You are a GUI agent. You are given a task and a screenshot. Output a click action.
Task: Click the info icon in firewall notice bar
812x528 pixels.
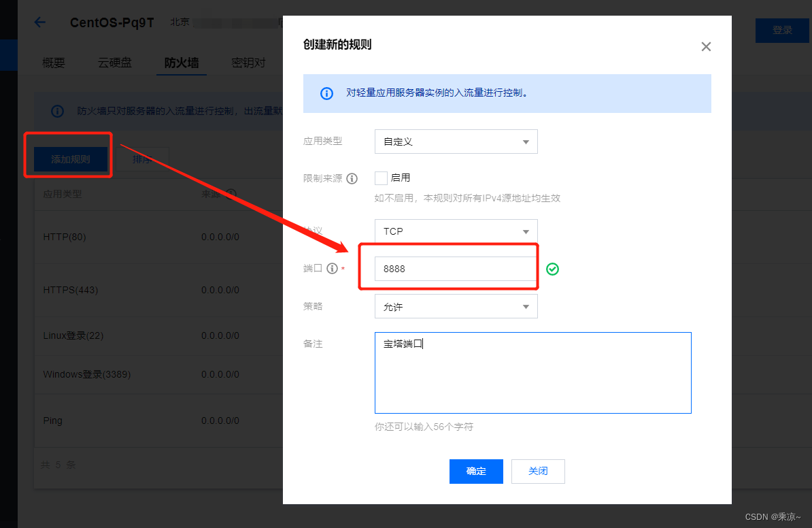pyautogui.click(x=58, y=111)
